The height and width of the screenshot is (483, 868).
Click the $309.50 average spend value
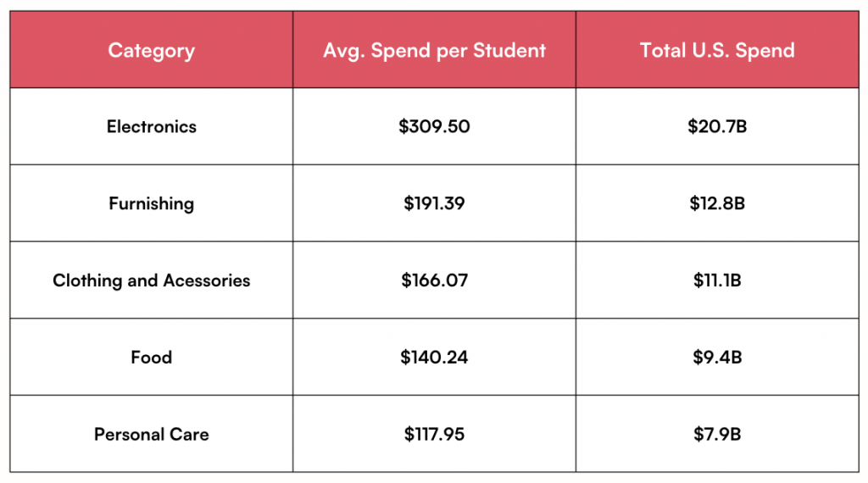pyautogui.click(x=434, y=126)
